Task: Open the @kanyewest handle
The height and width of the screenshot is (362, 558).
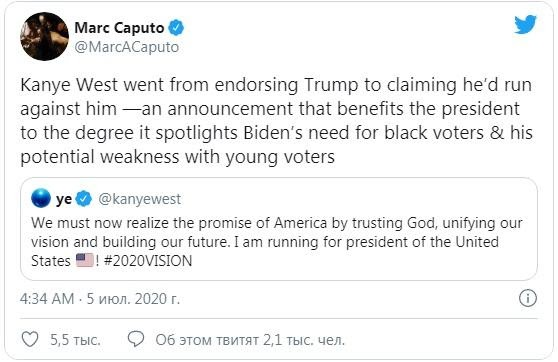Action: coord(139,199)
